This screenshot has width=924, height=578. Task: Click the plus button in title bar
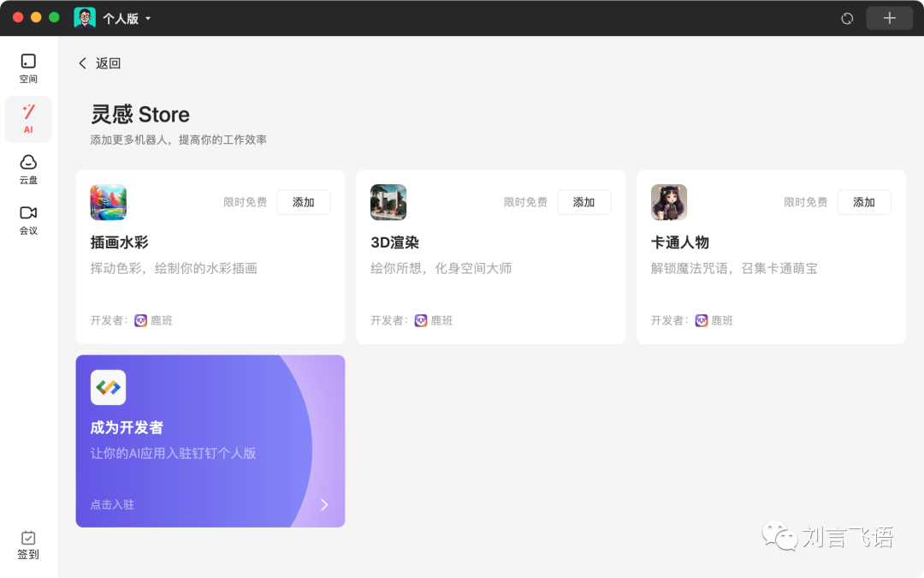[x=889, y=18]
